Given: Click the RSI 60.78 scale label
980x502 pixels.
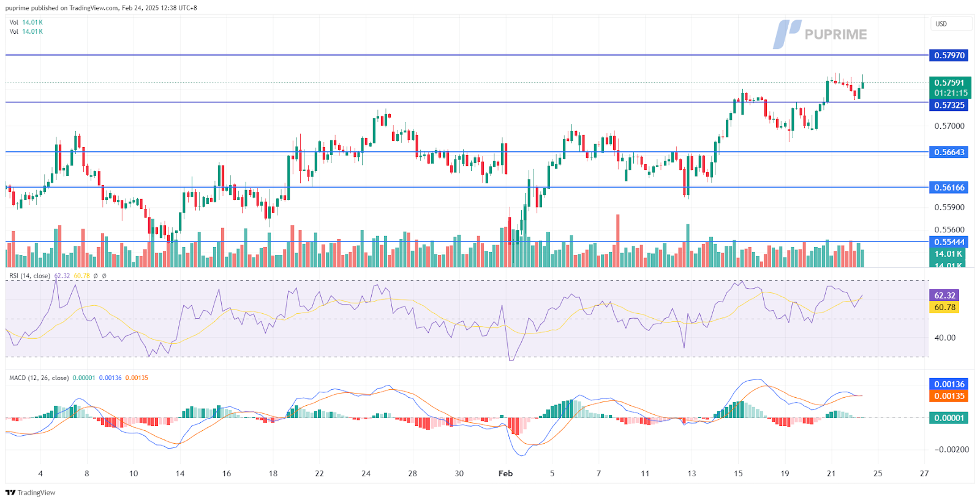Looking at the screenshot, I should click(x=944, y=307).
